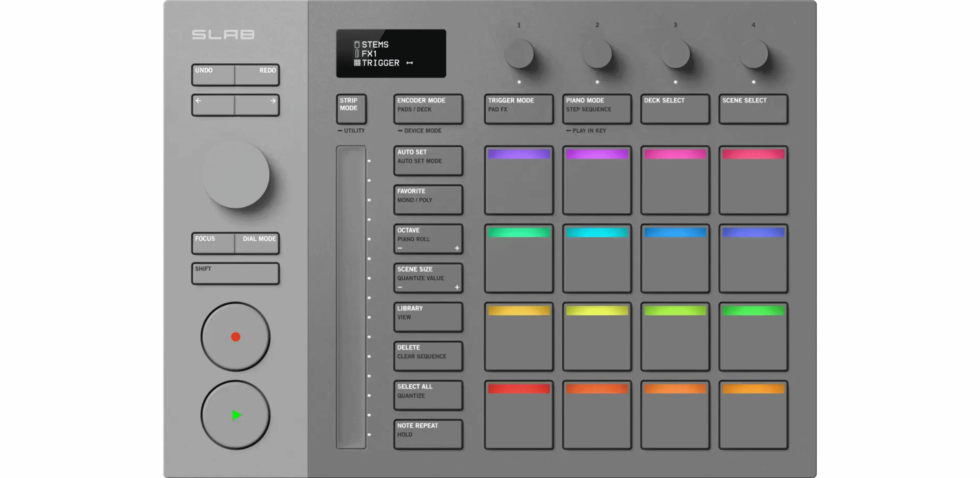
Task: Switch to Trigger Mode
Action: 519,109
